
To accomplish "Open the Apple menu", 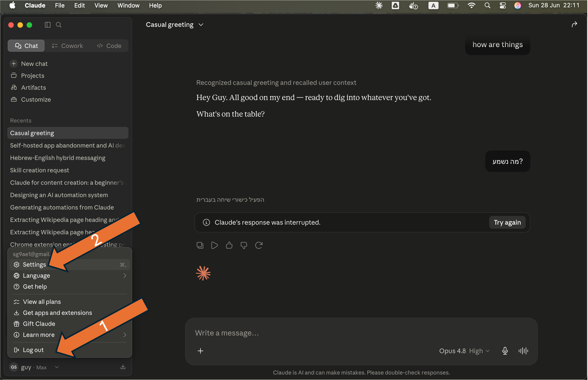I will (12, 5).
